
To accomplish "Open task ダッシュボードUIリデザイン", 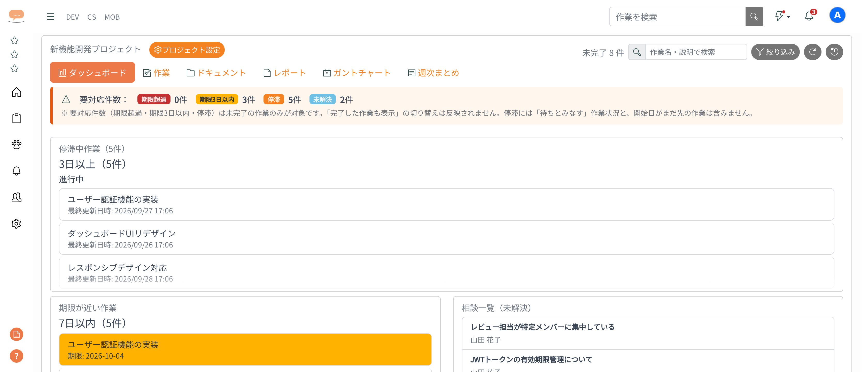I will [446, 238].
